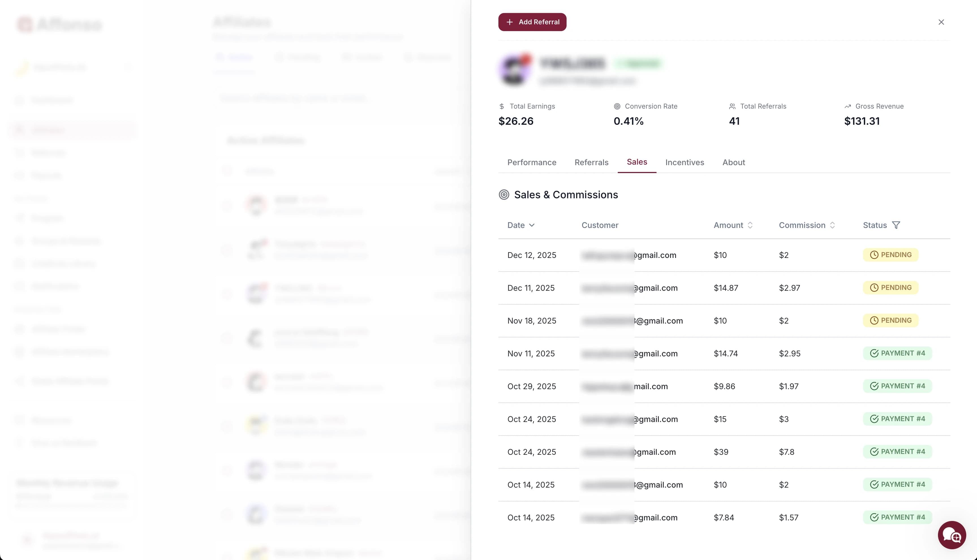Viewport: 977px width, 560px height.
Task: Switch to the Performance tab
Action: coord(531,162)
